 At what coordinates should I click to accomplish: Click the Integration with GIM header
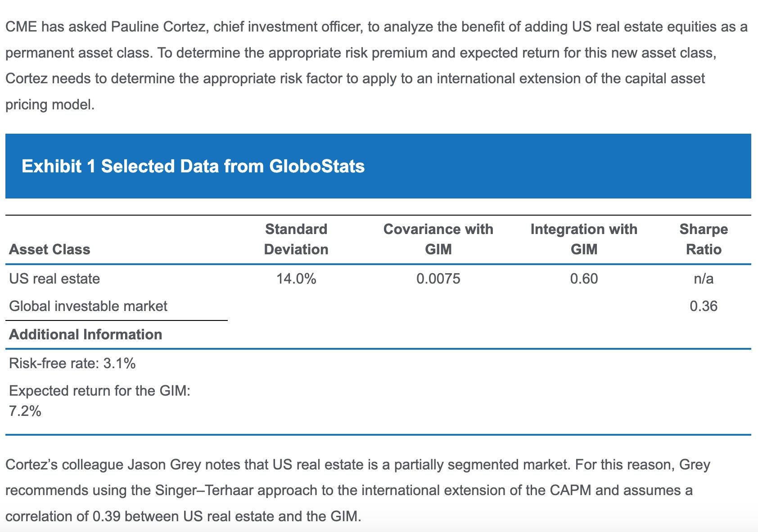coord(584,239)
